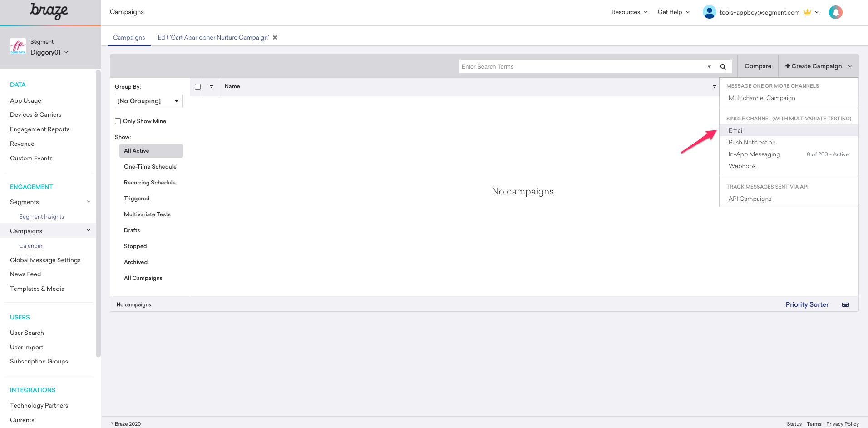Switch to the Campaigns tab

coord(129,37)
